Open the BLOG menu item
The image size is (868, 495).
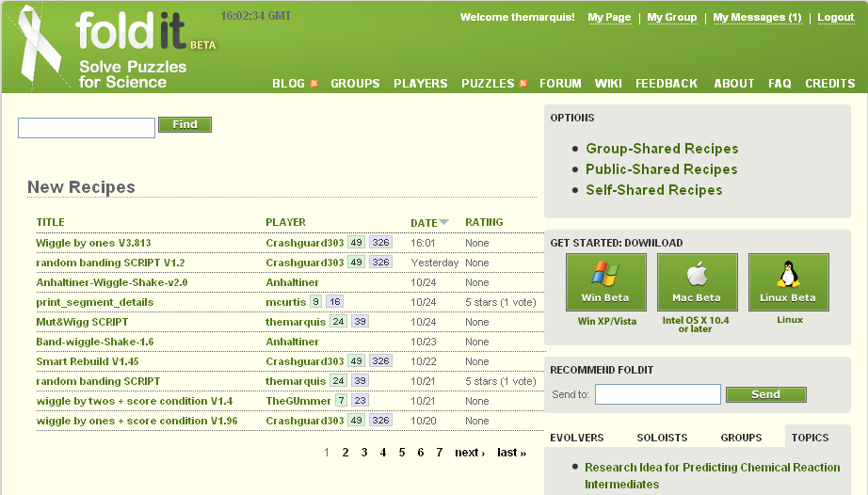point(288,84)
